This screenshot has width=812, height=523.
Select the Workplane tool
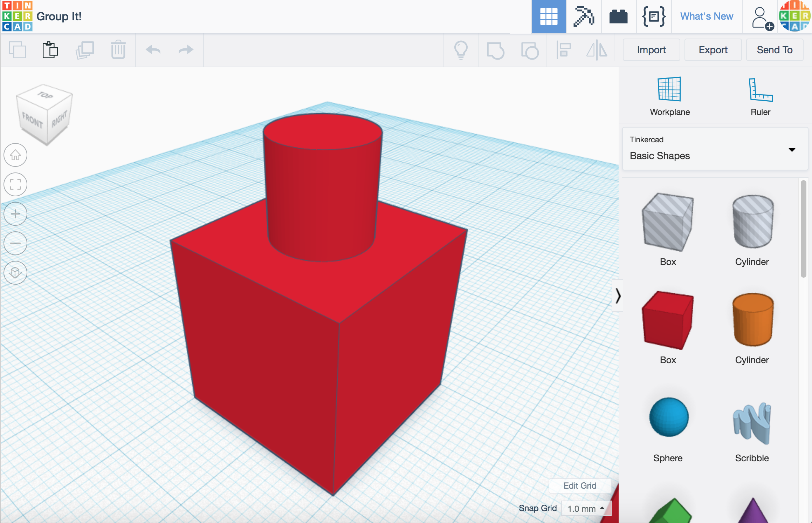tap(669, 96)
